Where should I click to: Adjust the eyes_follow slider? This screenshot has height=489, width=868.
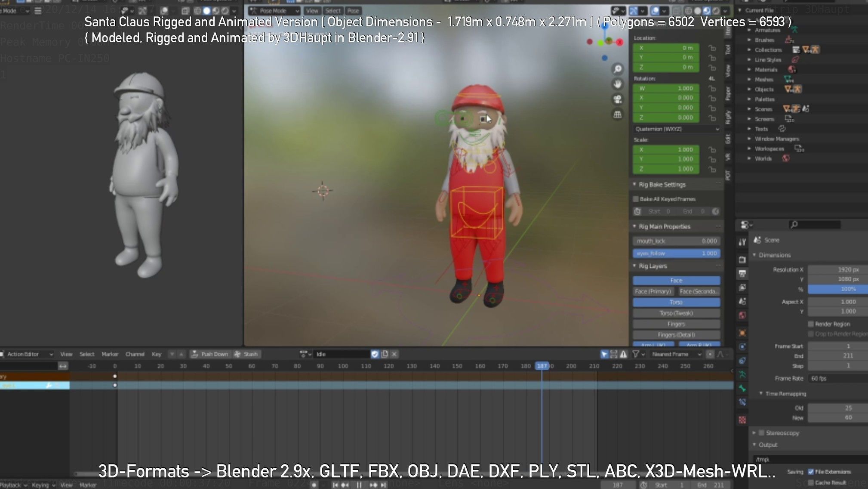(676, 254)
